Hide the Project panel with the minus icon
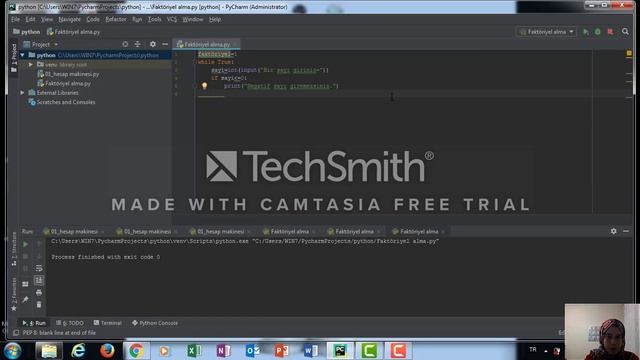This screenshot has width=640, height=360. 165,44
